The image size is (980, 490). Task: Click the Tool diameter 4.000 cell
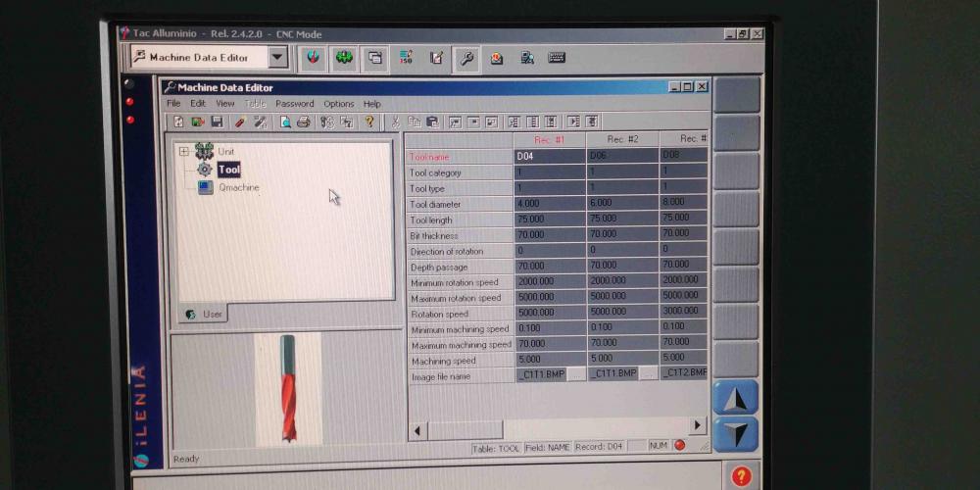(x=549, y=204)
